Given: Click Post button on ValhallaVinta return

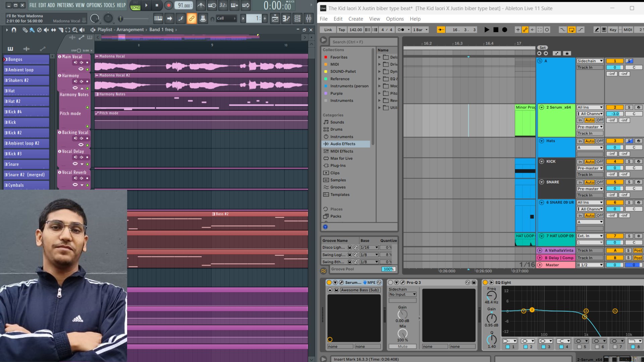Looking at the screenshot, I should tap(638, 251).
